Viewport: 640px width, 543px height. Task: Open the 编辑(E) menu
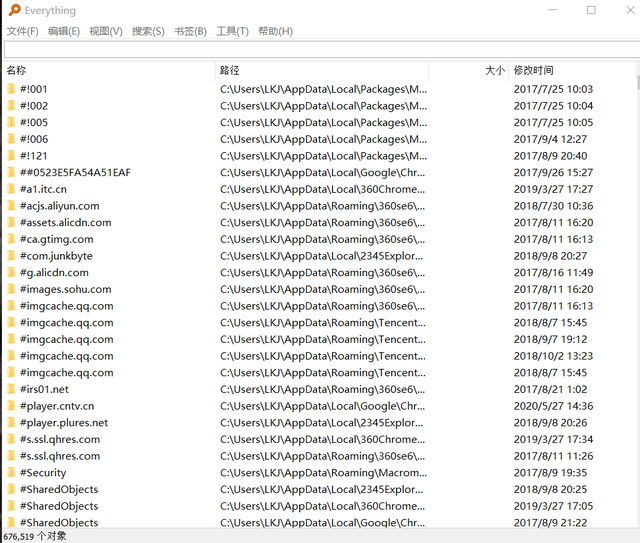pos(64,31)
